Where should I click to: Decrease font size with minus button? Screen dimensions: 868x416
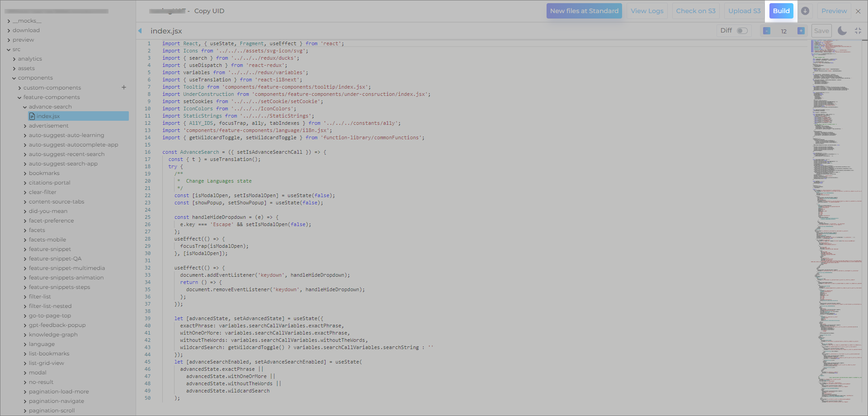click(767, 31)
